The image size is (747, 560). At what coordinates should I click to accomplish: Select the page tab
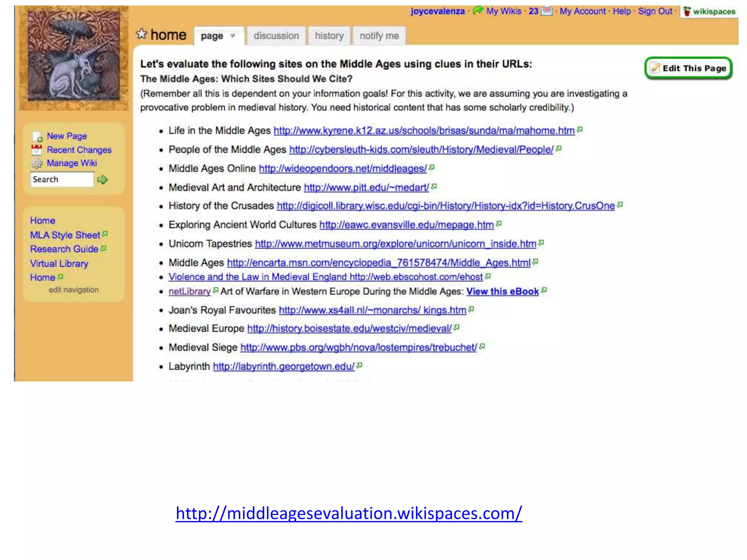coord(219,36)
